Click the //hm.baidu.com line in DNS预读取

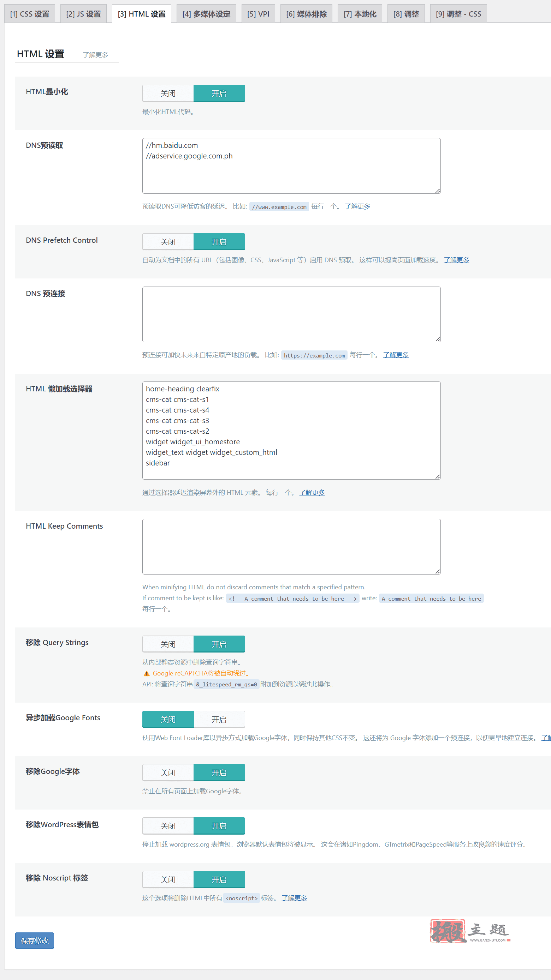pos(172,145)
